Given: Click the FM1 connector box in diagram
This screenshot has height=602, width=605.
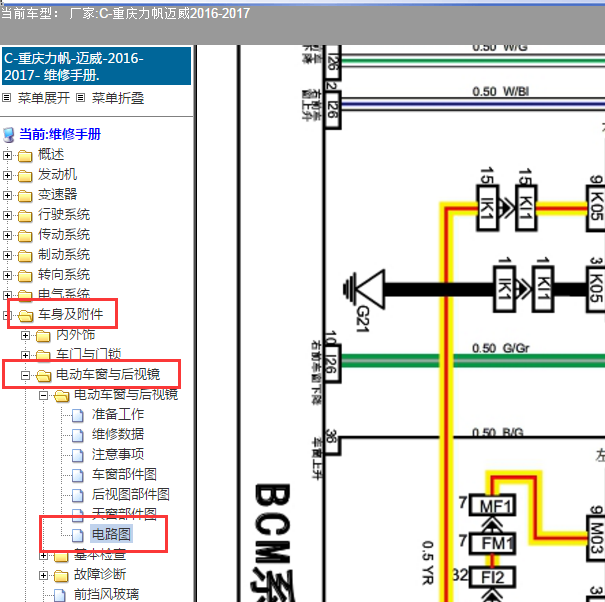Looking at the screenshot, I should [493, 543].
